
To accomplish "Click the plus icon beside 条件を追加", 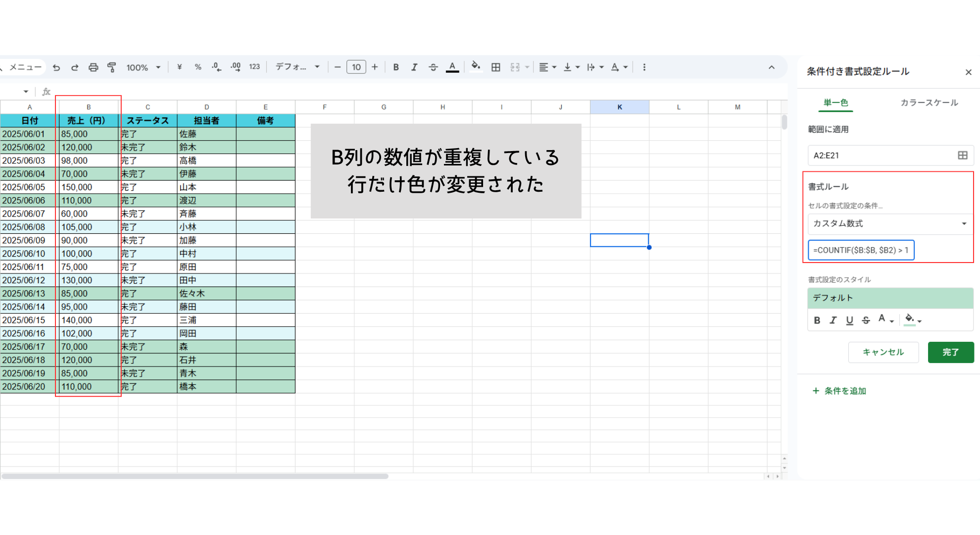I will click(816, 391).
